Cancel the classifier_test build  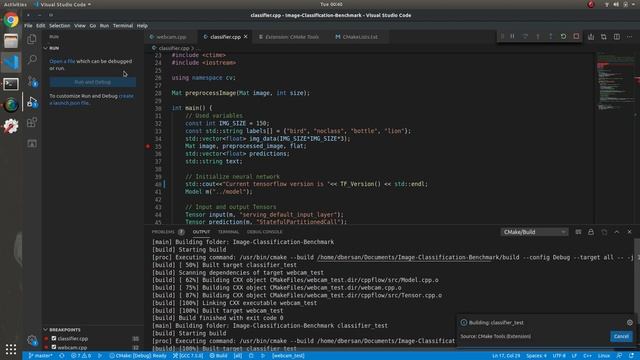621,336
